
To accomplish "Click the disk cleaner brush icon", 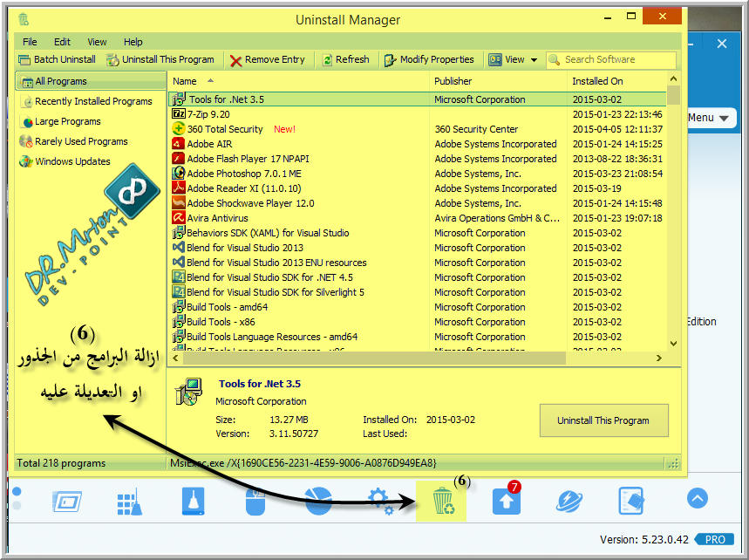I will coord(194,501).
